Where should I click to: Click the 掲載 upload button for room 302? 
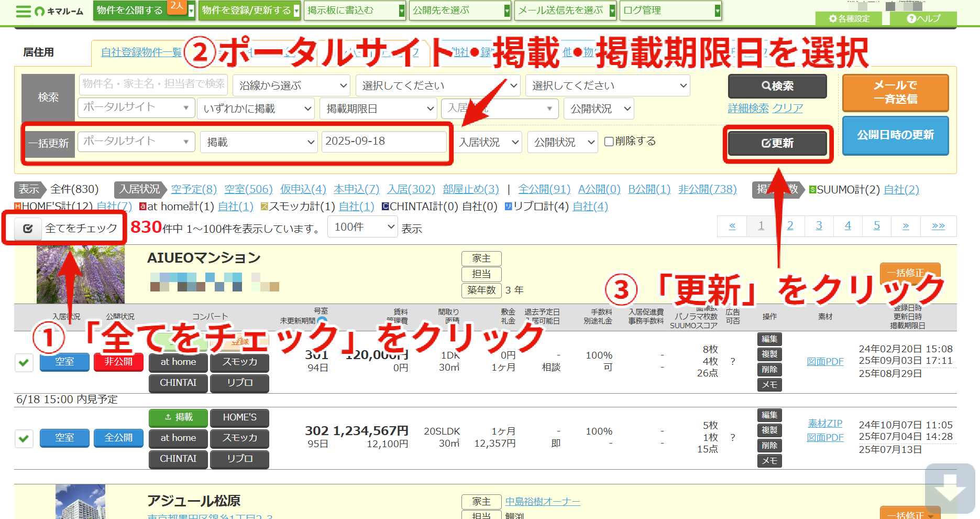coord(178,417)
